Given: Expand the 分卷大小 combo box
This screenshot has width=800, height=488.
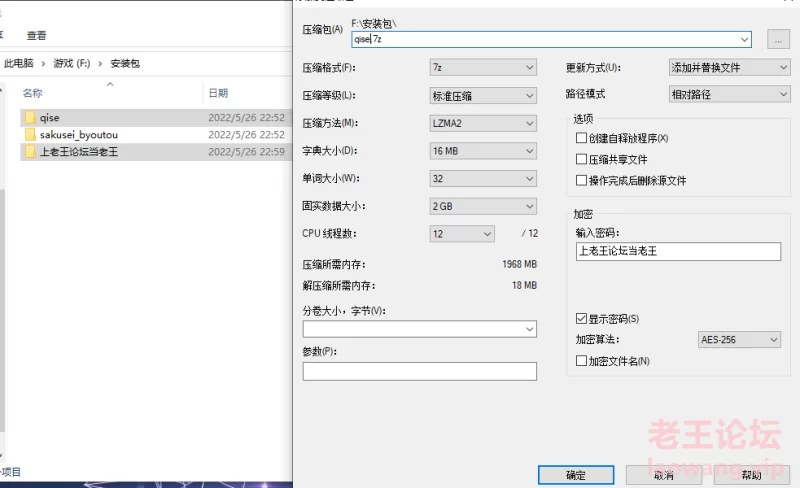Looking at the screenshot, I should [530, 329].
